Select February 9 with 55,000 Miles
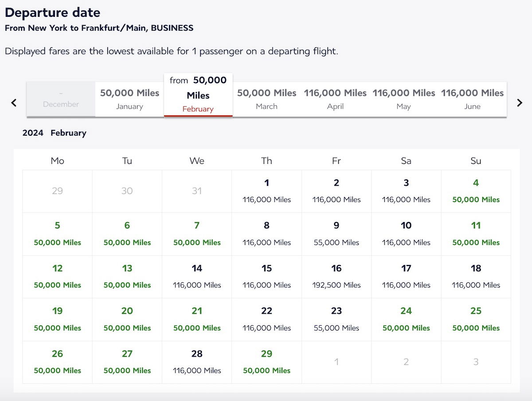The image size is (532, 401). (336, 234)
